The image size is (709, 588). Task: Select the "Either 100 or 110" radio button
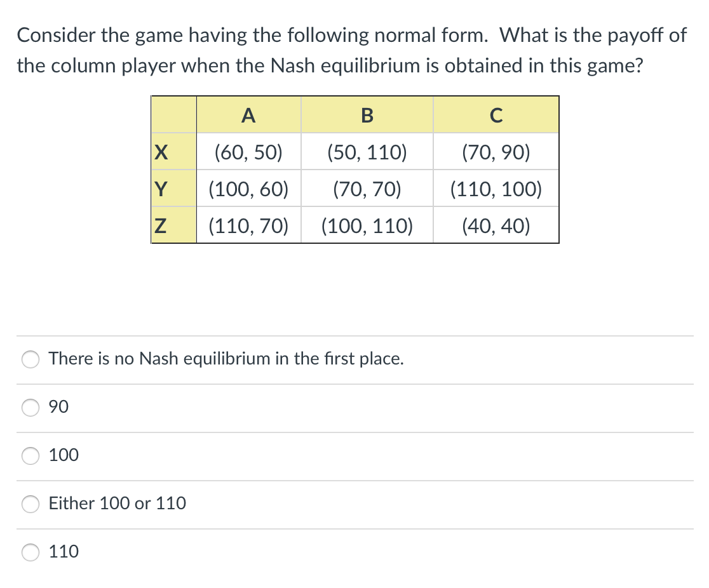point(30,504)
